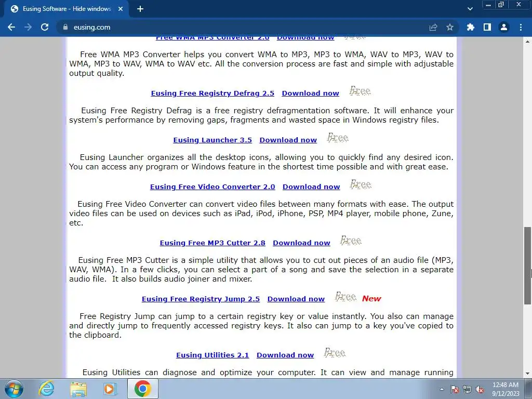Close the Eusing Software tab

pos(121,9)
